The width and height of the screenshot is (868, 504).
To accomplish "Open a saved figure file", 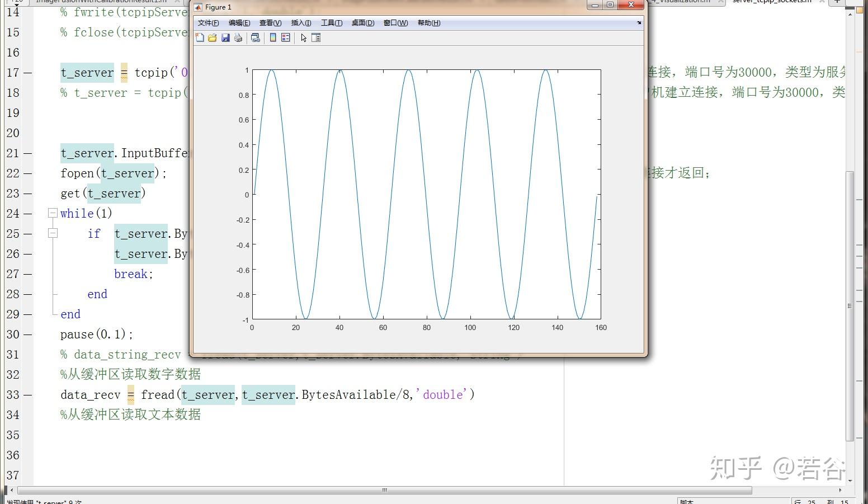I will 213,37.
